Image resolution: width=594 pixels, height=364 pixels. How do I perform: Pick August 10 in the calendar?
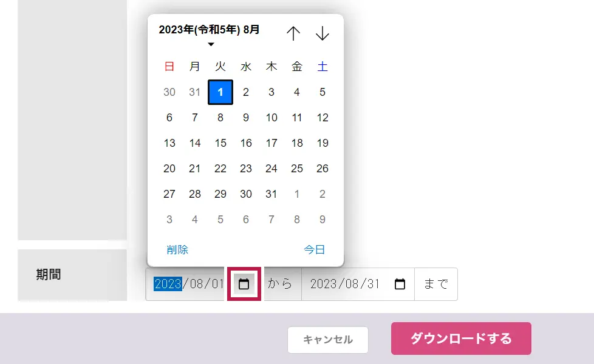pyautogui.click(x=271, y=118)
